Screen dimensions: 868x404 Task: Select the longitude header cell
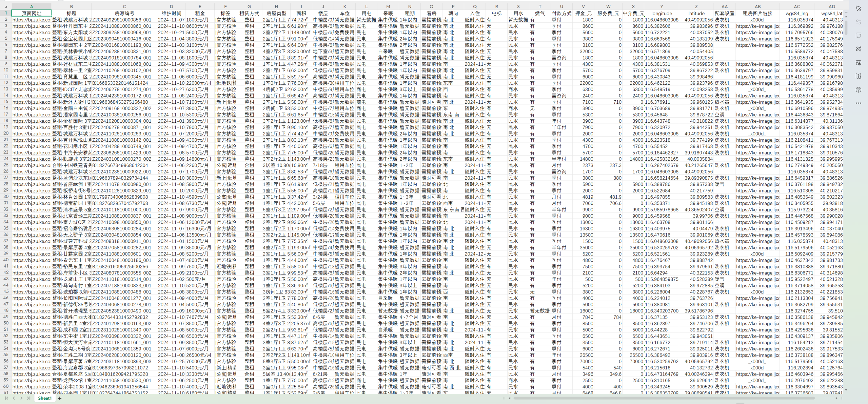point(661,13)
